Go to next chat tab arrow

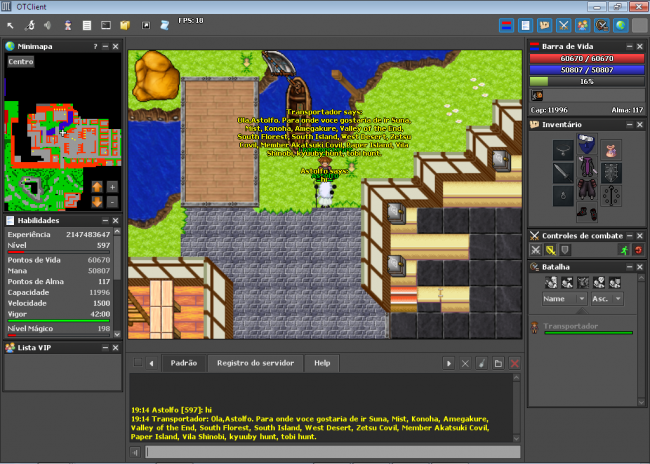click(449, 364)
